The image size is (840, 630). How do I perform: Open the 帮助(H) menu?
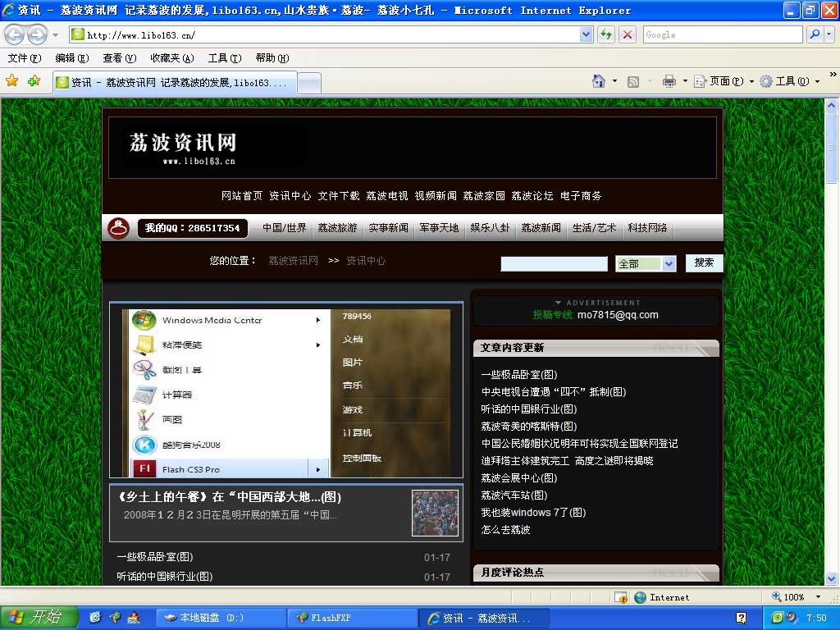(272, 58)
